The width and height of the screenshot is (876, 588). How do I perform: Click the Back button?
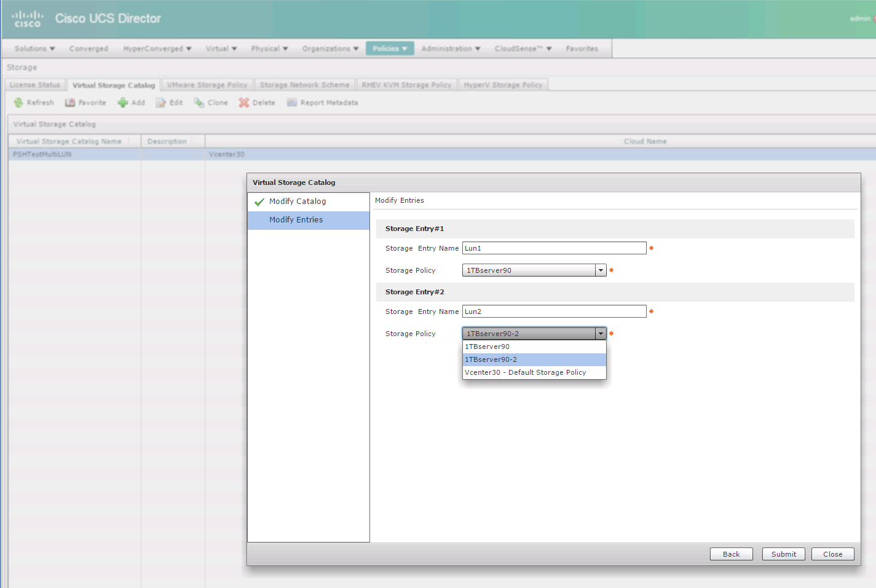click(x=731, y=554)
